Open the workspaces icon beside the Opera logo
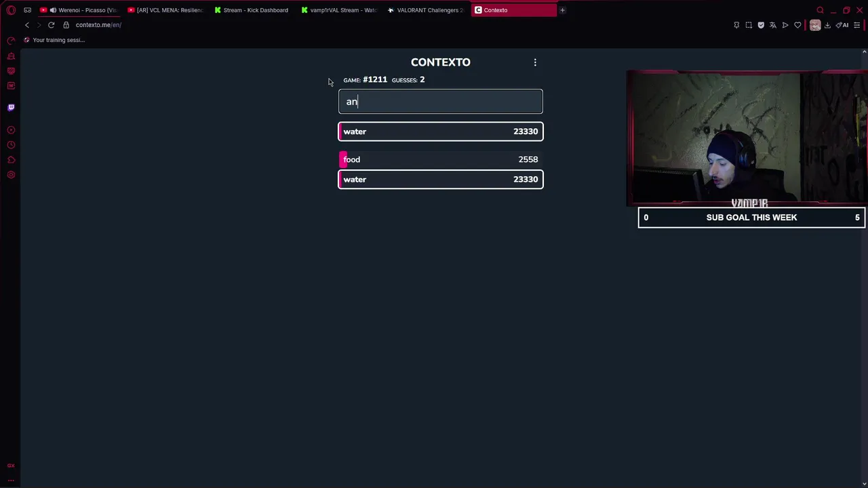This screenshot has height=488, width=868. pos(27,10)
